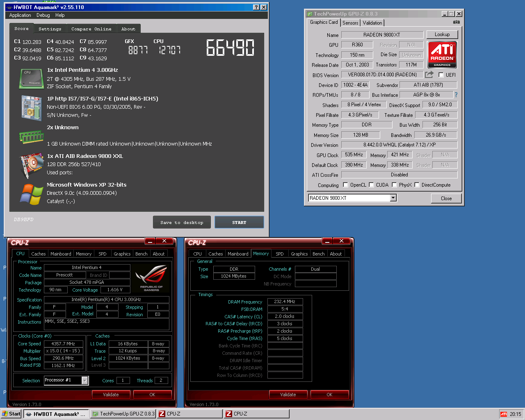Toggle the OpenCL checkbox
The height and width of the screenshot is (420, 525).
pos(345,185)
